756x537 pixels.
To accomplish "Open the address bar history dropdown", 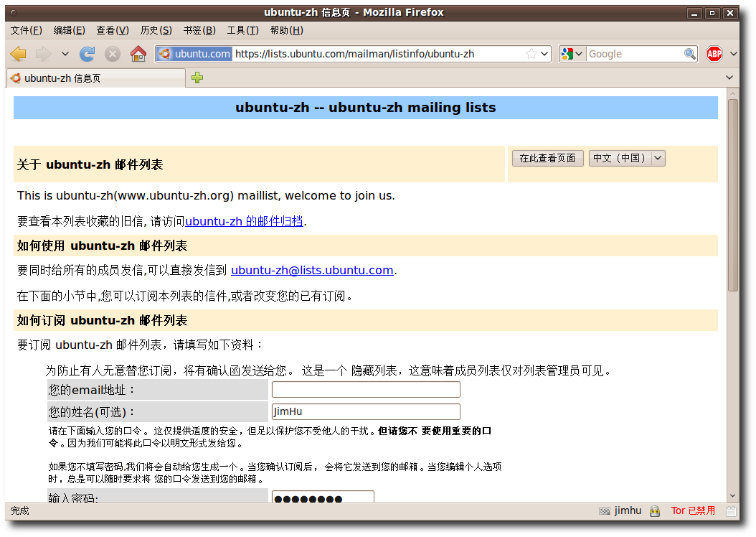I will click(x=544, y=54).
